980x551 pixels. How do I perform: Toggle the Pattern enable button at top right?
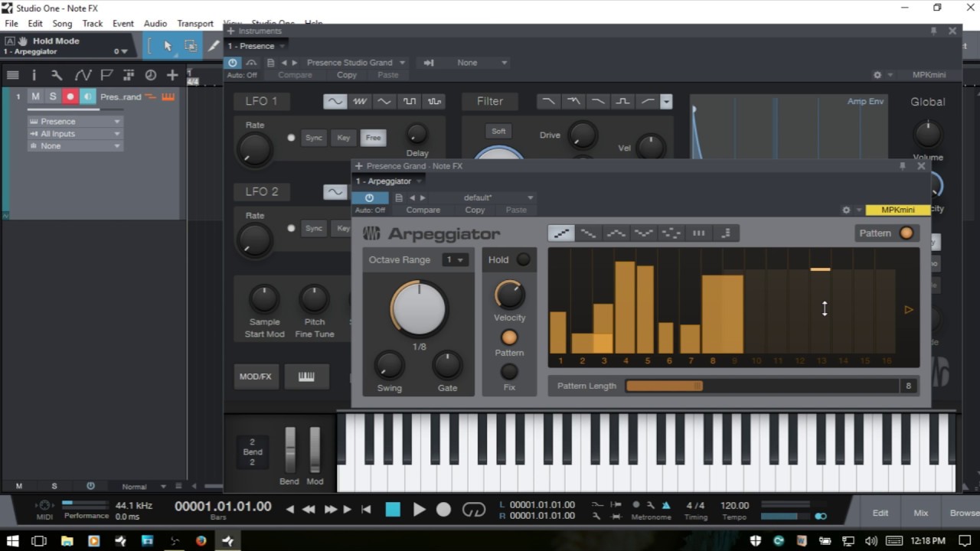point(906,233)
